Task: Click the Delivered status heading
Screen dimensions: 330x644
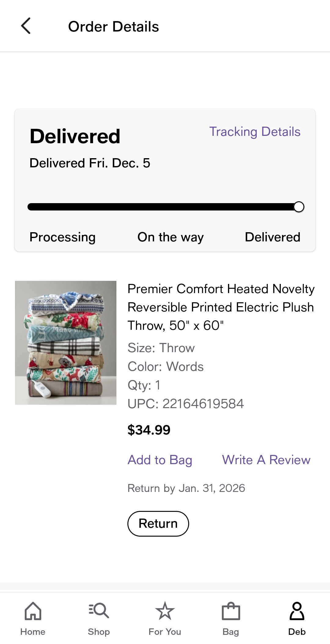Action: point(75,136)
